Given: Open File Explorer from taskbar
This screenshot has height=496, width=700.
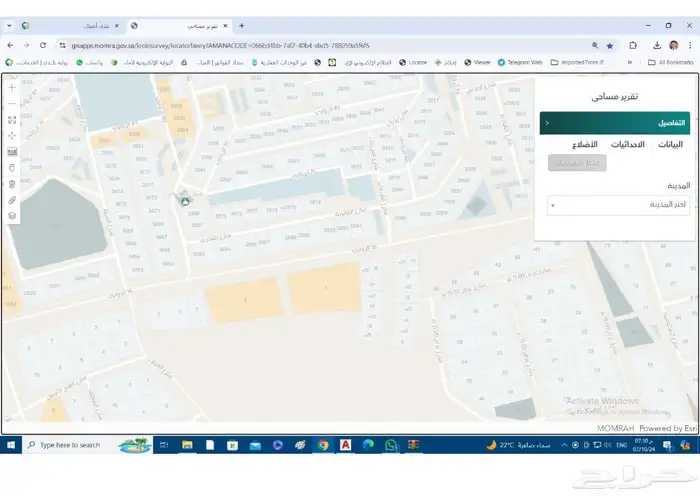Looking at the screenshot, I should pyautogui.click(x=187, y=445).
